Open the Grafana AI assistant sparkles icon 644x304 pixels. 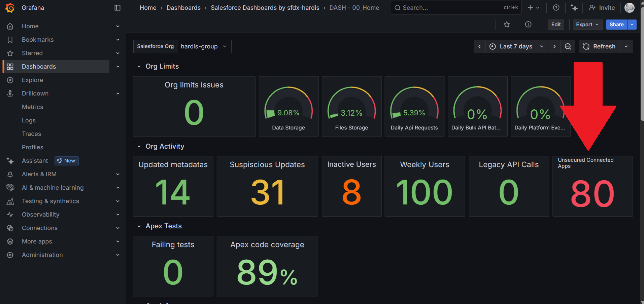pos(574,7)
